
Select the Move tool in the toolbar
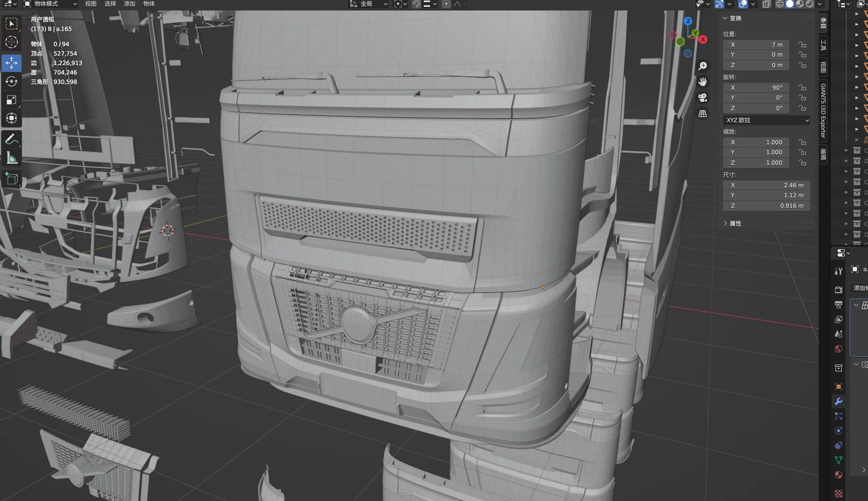(x=11, y=62)
